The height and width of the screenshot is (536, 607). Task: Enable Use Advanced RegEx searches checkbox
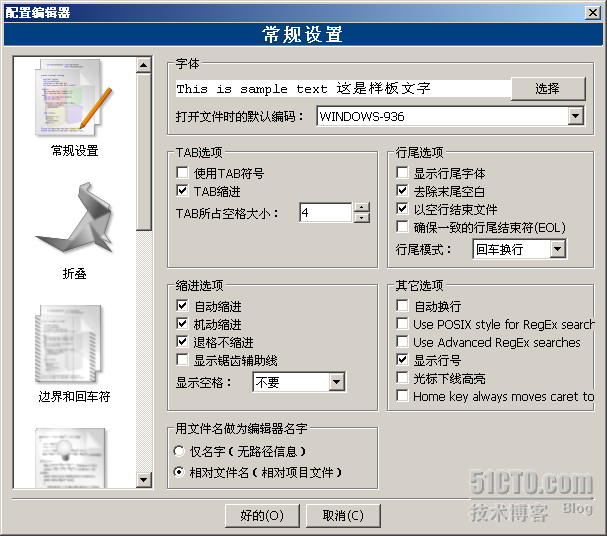(x=402, y=342)
